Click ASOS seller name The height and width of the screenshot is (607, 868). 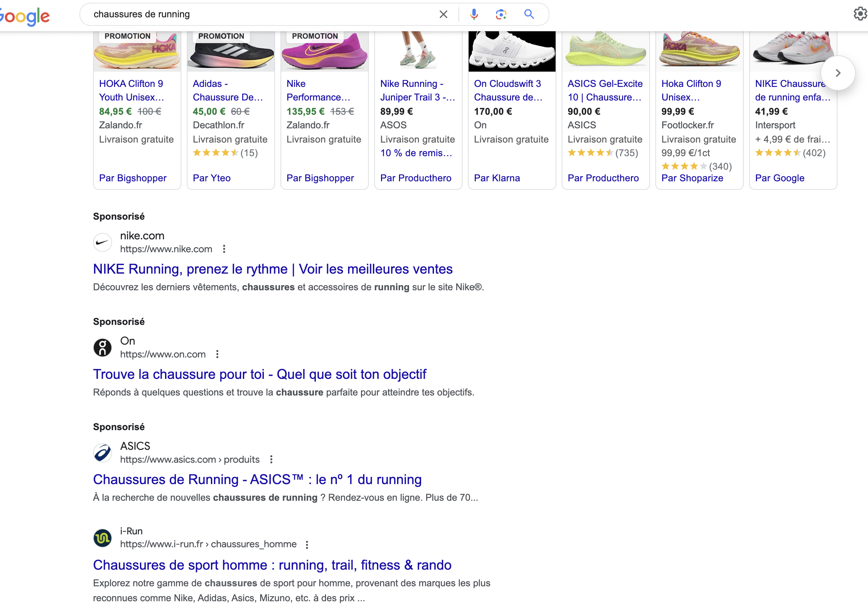pyautogui.click(x=394, y=125)
